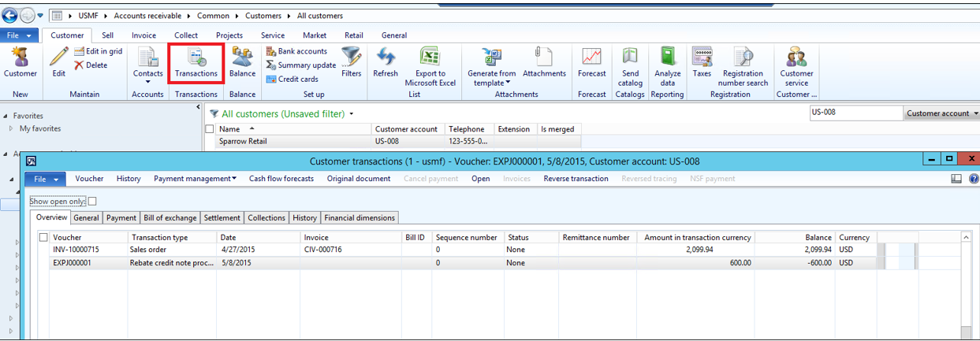Open Filters funnel icon
Viewport: 980px width, 341px height.
click(352, 62)
